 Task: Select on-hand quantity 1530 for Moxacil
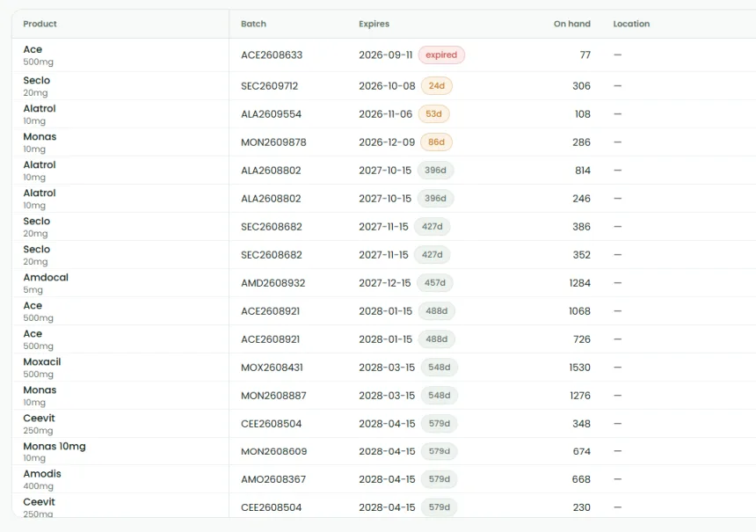579,368
